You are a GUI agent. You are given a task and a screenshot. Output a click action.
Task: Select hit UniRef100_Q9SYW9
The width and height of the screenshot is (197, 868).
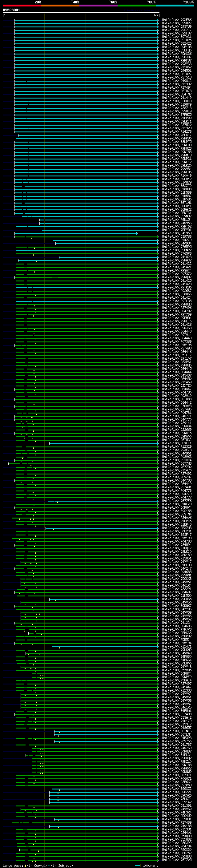(x=176, y=26)
